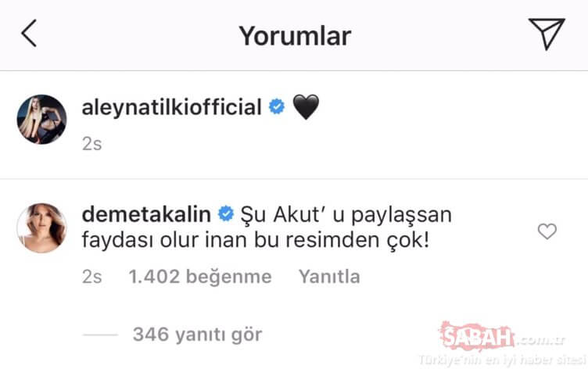Open aleynatilkiofficial profile picture

pyautogui.click(x=42, y=120)
